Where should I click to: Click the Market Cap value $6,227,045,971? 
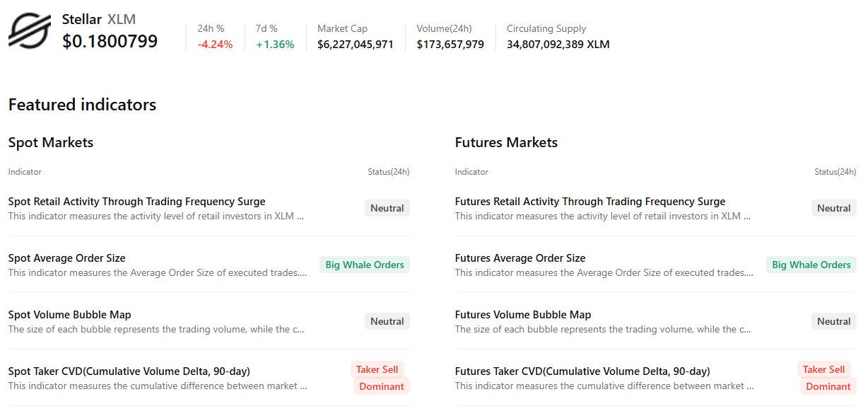click(x=356, y=45)
